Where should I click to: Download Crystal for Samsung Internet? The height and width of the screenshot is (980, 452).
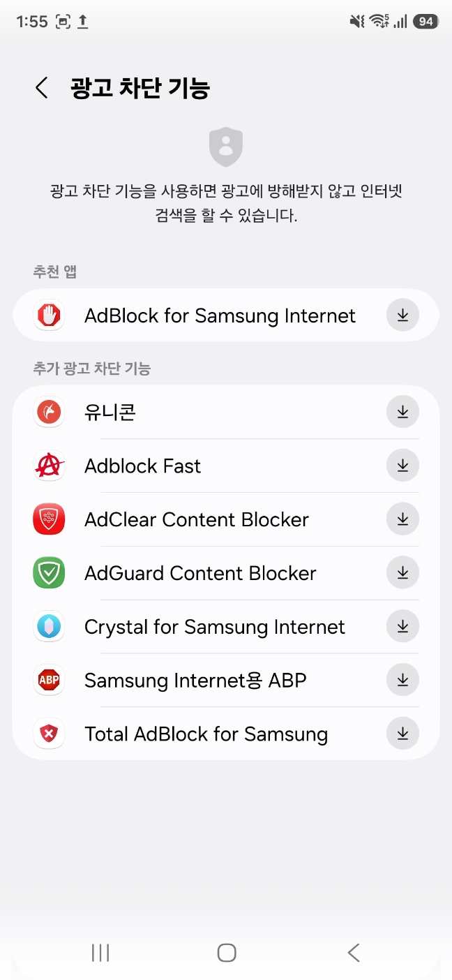click(402, 627)
